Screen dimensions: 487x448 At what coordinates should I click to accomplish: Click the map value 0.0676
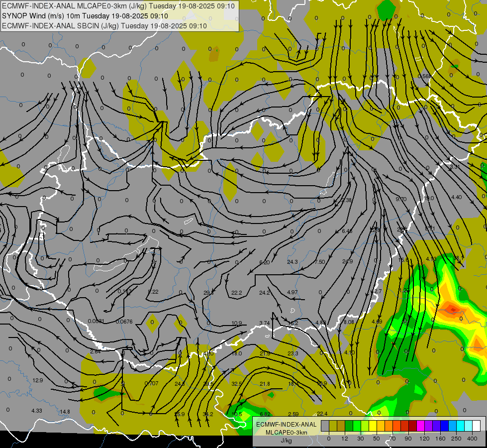[124, 322]
